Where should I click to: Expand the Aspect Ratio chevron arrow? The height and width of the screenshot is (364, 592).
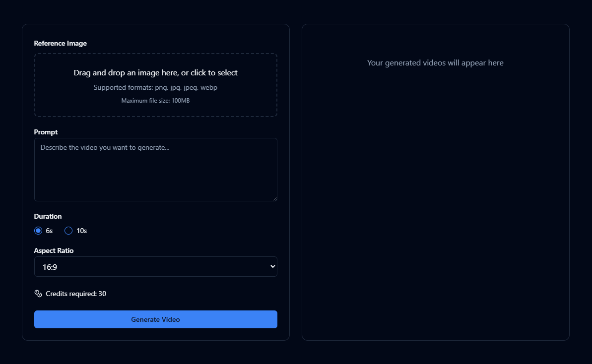click(272, 267)
